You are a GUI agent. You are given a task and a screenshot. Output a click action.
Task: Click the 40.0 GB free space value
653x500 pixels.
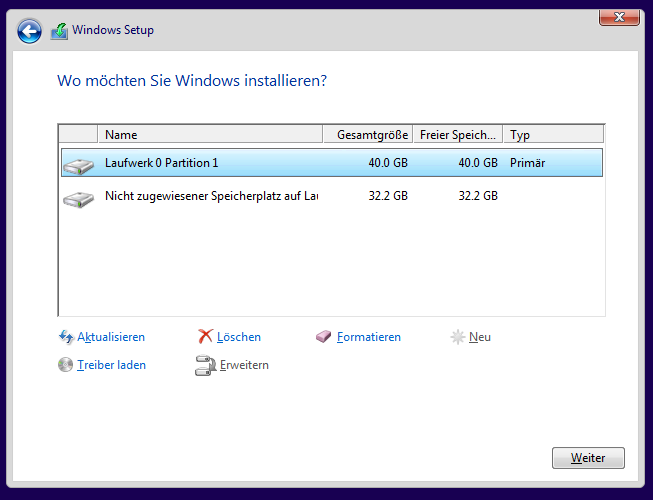[478, 163]
